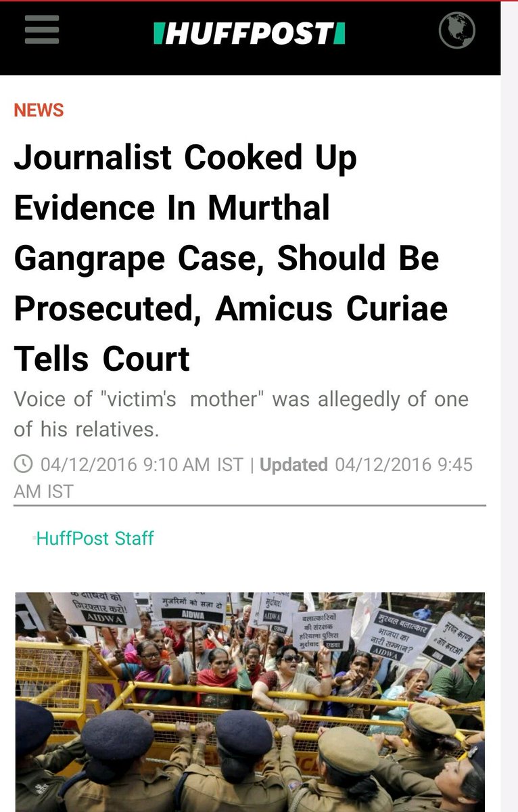Click the right-side scrollbar strip
Screen dimensions: 518x812
[x=509, y=406]
